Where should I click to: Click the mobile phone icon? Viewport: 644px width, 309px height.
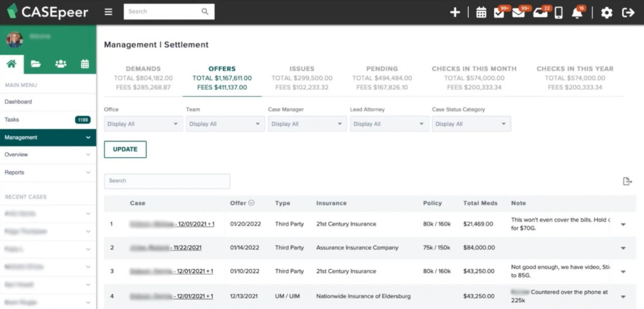pyautogui.click(x=558, y=13)
